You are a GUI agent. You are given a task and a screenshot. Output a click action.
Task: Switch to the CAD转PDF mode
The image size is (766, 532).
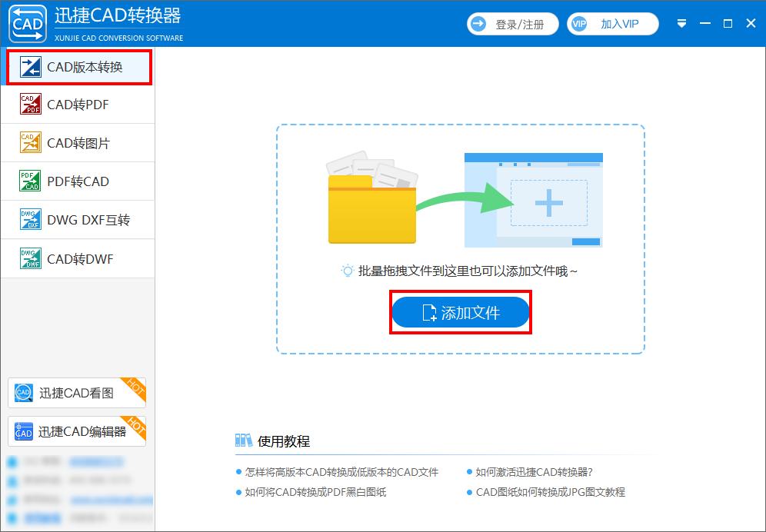(x=77, y=105)
